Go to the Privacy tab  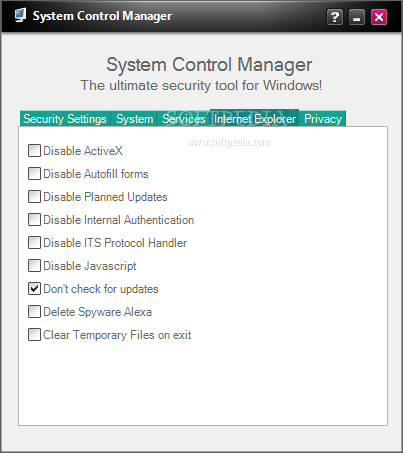point(323,119)
